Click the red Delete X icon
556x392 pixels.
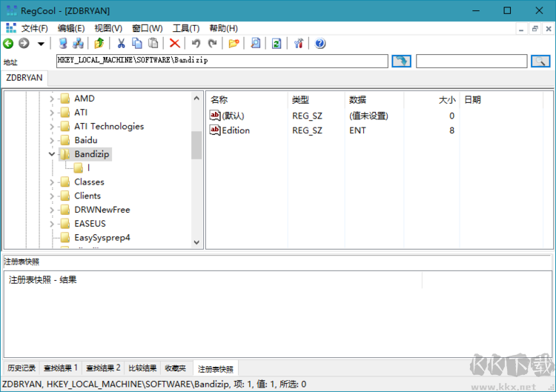click(x=174, y=43)
